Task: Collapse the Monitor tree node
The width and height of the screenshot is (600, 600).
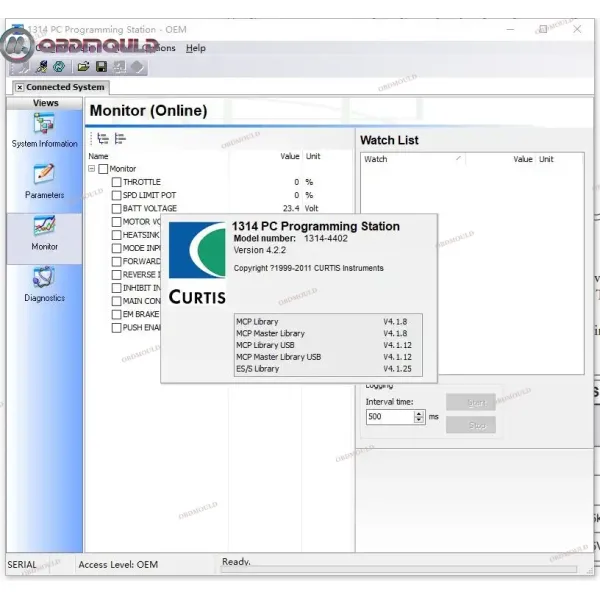Action: (92, 169)
